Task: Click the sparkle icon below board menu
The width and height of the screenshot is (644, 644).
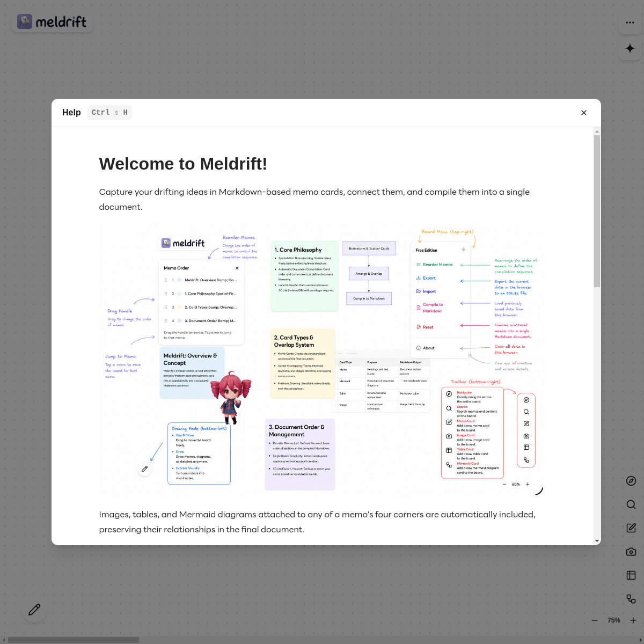Action: pos(630,48)
